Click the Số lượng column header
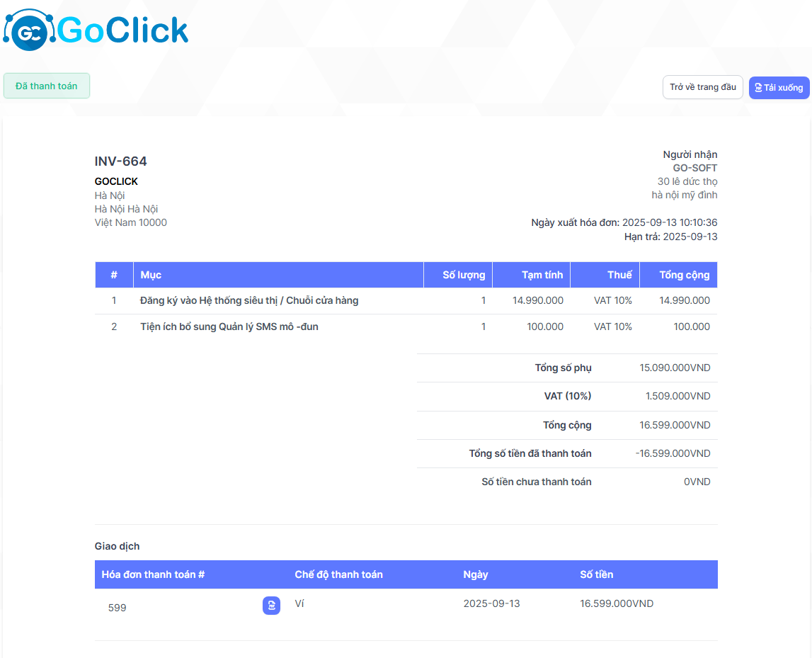Screen dimensions: 812x658 (x=464, y=275)
